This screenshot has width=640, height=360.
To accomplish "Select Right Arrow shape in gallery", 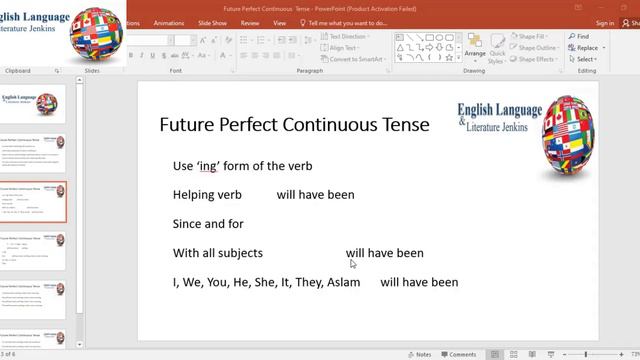I will click(x=429, y=48).
